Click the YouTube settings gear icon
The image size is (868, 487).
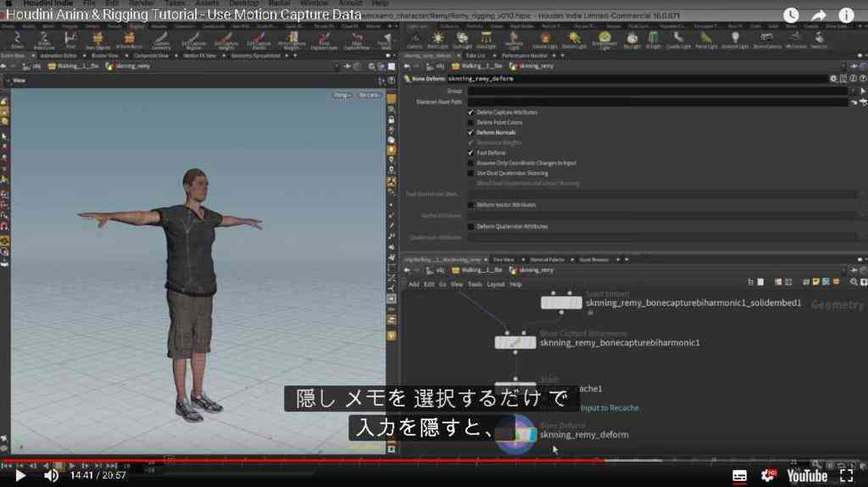[768, 475]
